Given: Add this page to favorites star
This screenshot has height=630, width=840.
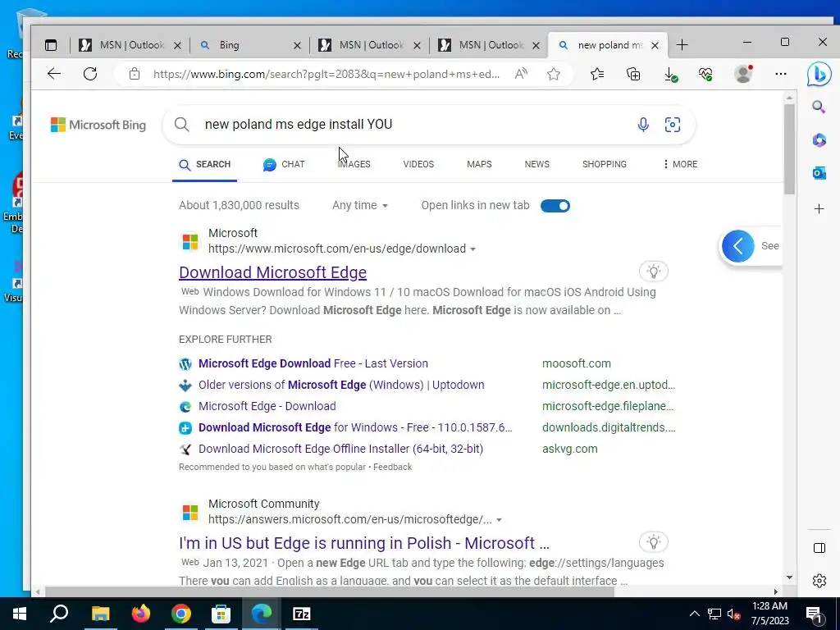Looking at the screenshot, I should pos(554,74).
